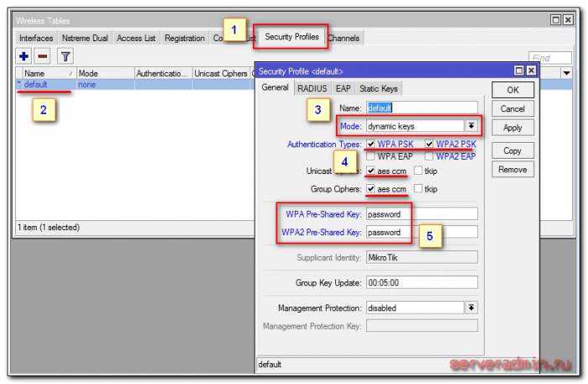Click the Apply button
588x384 pixels.
(x=512, y=128)
